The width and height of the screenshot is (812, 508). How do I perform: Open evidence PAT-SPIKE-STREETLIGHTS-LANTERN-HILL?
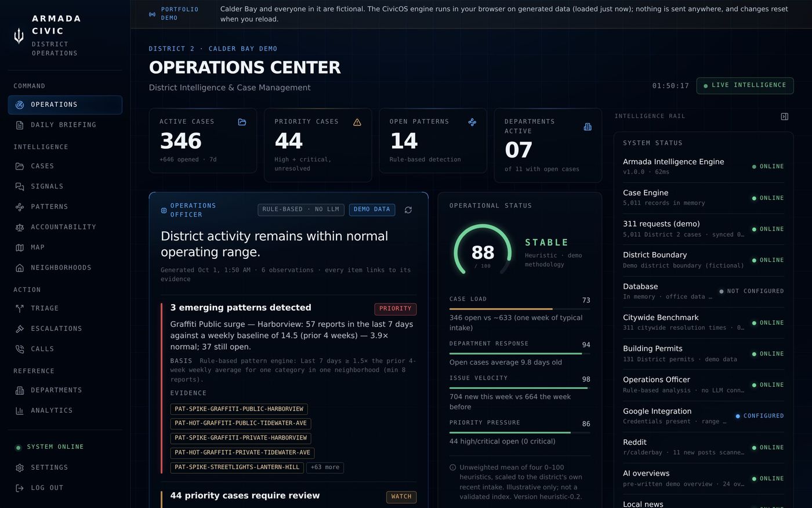tap(237, 467)
